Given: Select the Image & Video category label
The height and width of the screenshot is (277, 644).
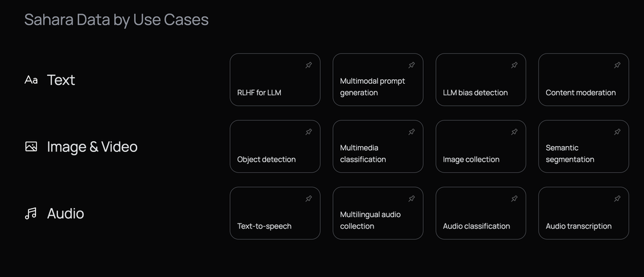Looking at the screenshot, I should tap(92, 147).
